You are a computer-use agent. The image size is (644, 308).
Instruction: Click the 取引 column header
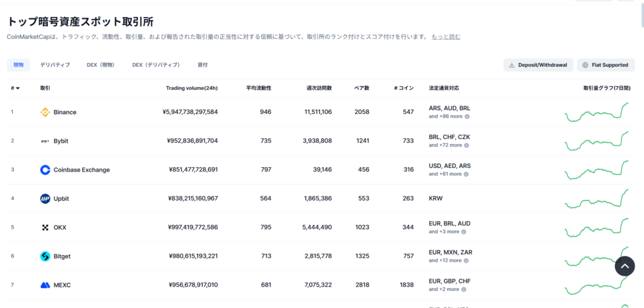coord(45,88)
